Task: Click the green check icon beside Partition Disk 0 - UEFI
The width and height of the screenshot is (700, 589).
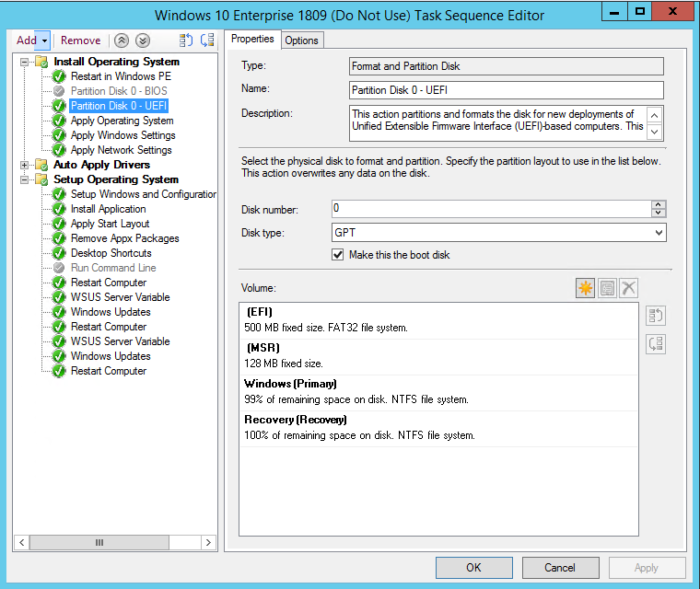Action: coord(59,106)
